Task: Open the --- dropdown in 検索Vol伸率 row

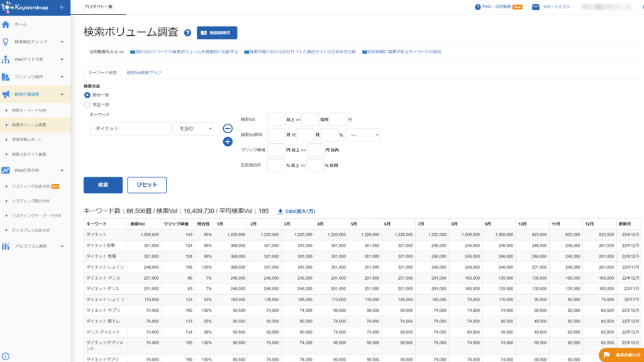Action: [363, 134]
